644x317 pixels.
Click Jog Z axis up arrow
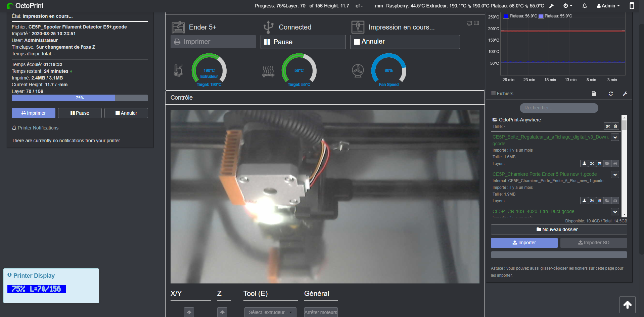[222, 312]
